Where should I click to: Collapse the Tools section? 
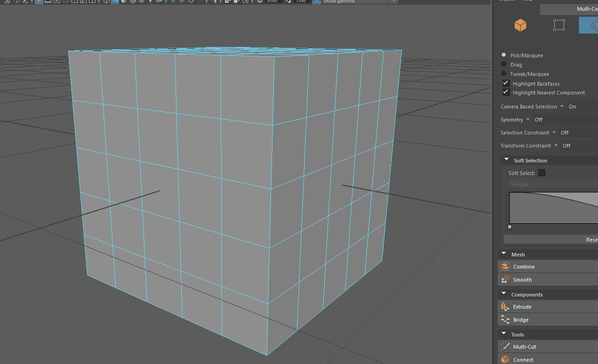click(504, 334)
